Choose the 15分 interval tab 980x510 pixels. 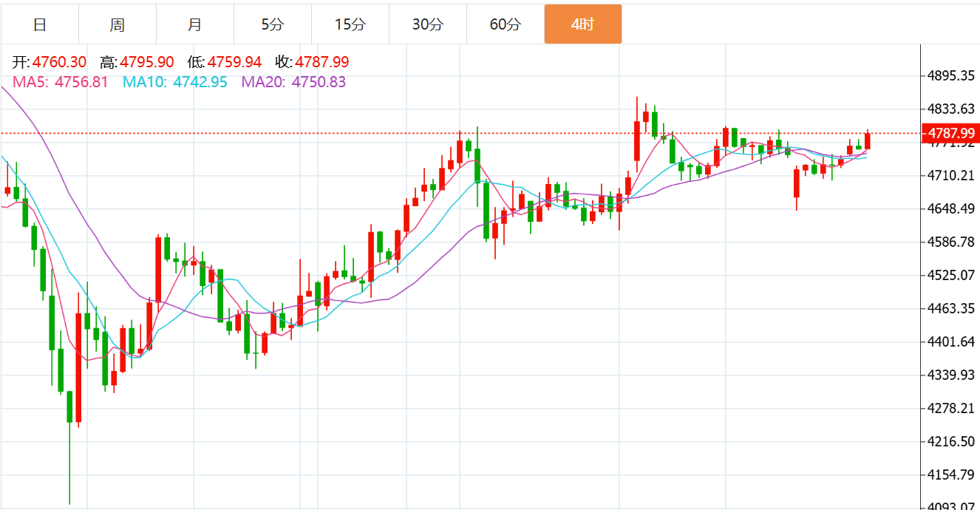coord(350,24)
